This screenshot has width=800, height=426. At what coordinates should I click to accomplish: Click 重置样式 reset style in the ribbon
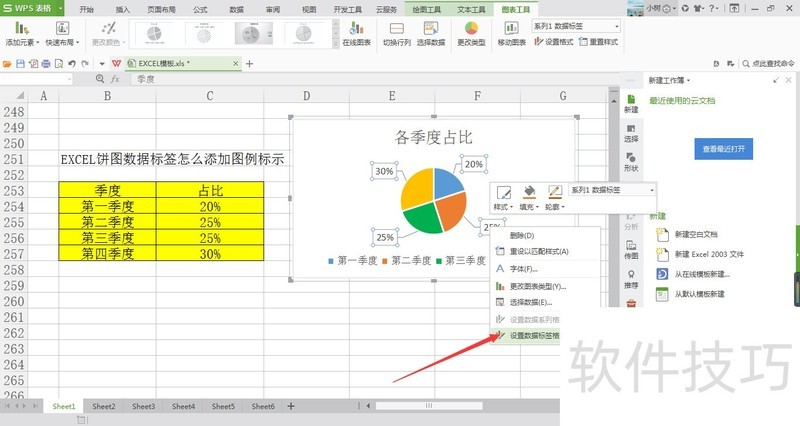click(598, 41)
